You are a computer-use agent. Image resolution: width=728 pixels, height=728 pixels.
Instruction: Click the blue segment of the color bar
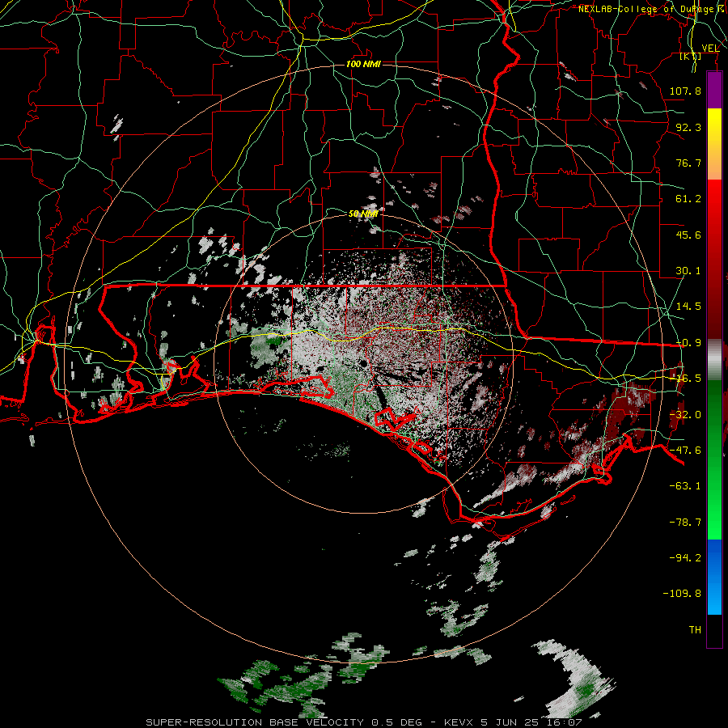click(x=714, y=577)
